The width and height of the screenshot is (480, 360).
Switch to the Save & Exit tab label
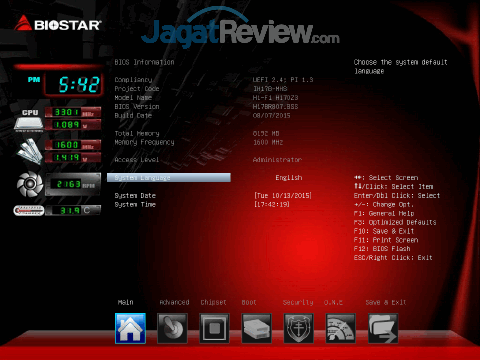[x=386, y=302]
